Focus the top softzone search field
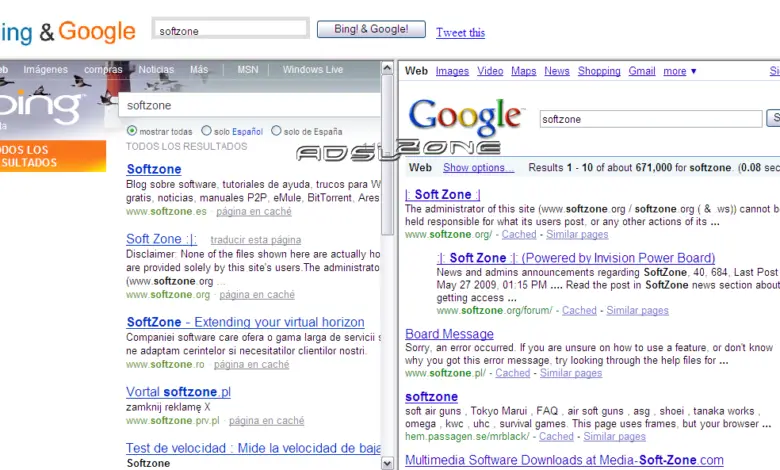 point(231,29)
